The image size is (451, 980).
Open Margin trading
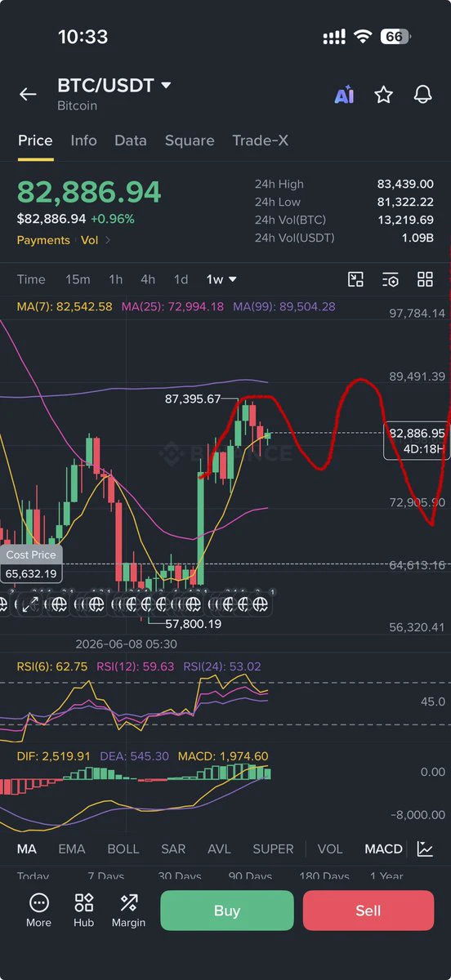(128, 911)
